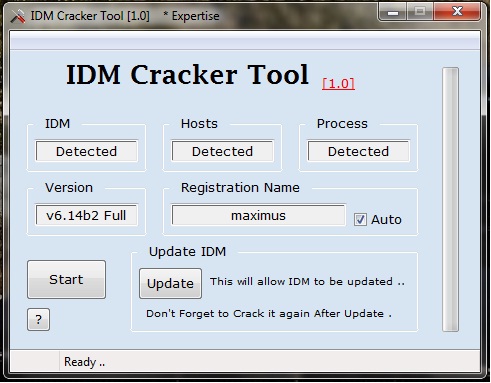This screenshot has width=491, height=383.
Task: Click the 'Process' group label
Action: (x=342, y=124)
